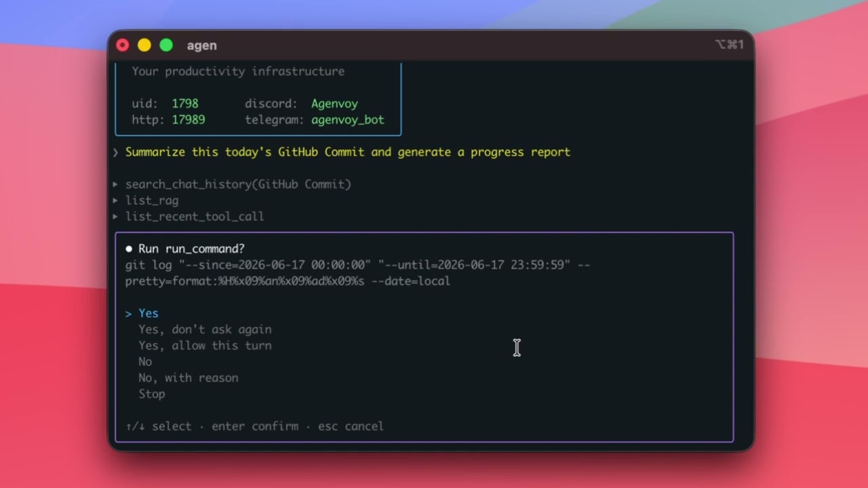Screen dimensions: 868x488
Task: Select the plain 'No' option
Action: 145,362
